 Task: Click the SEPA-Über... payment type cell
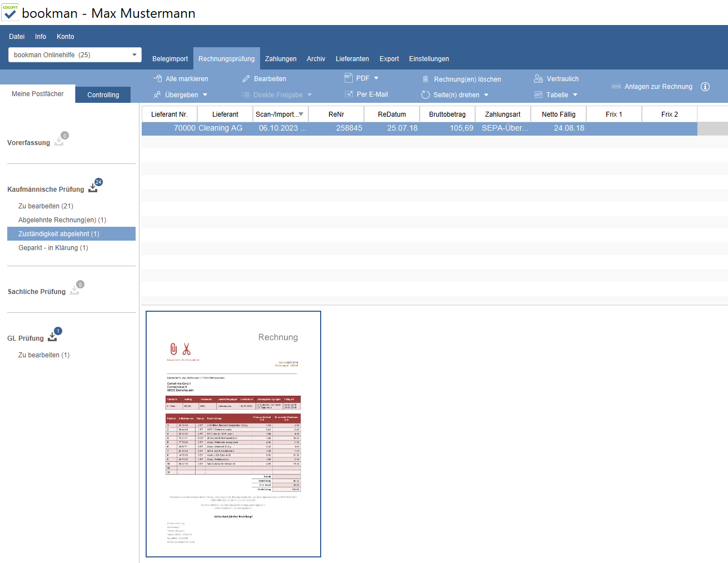[x=503, y=128]
